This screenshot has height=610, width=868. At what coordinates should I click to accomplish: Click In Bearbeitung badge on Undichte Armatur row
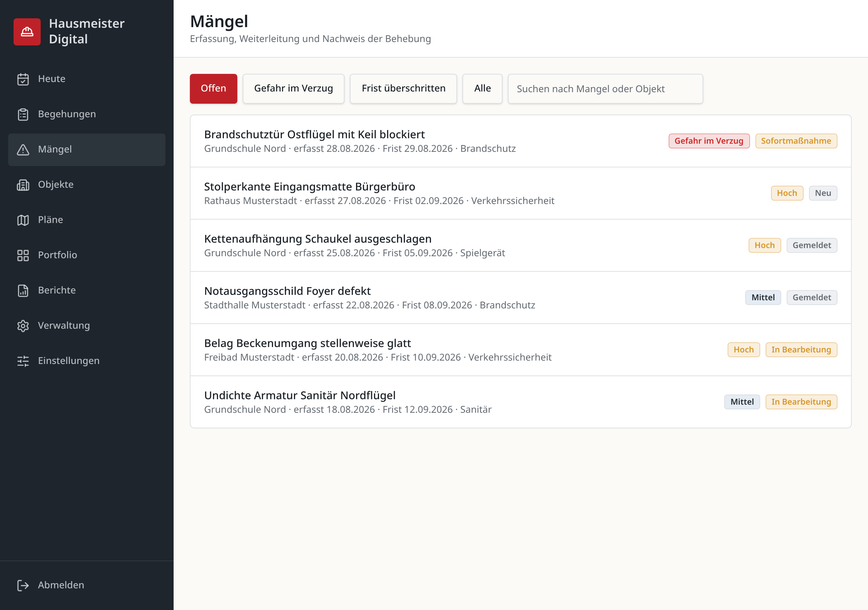point(801,402)
